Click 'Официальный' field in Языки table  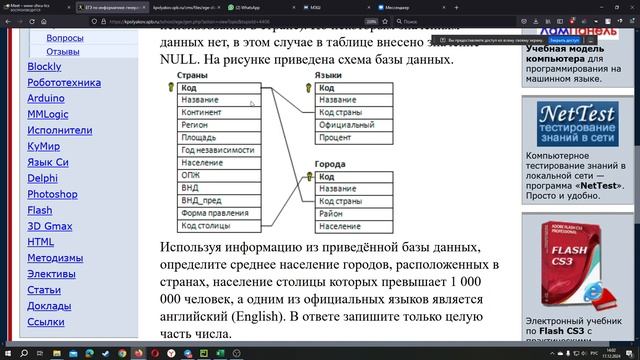[354, 125]
